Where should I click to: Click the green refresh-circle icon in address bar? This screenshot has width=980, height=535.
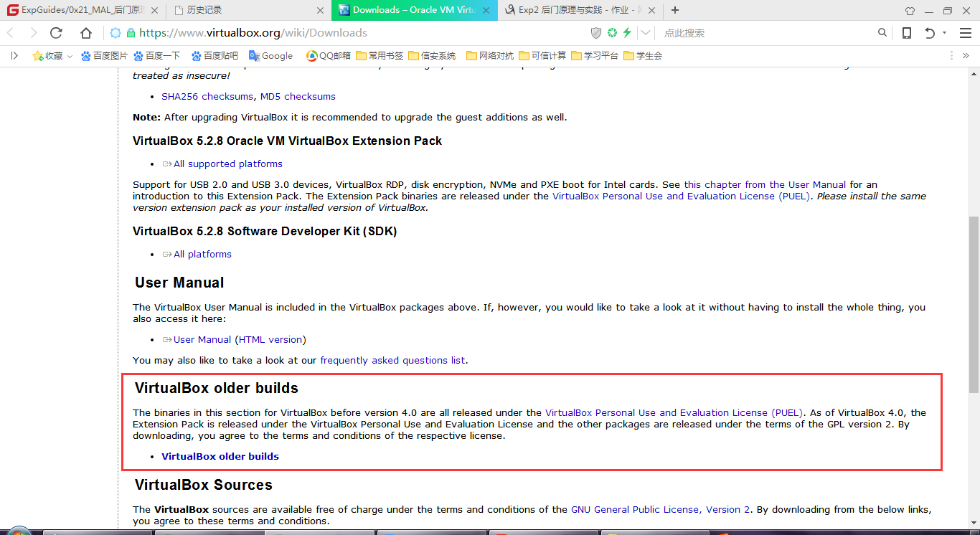click(x=612, y=33)
